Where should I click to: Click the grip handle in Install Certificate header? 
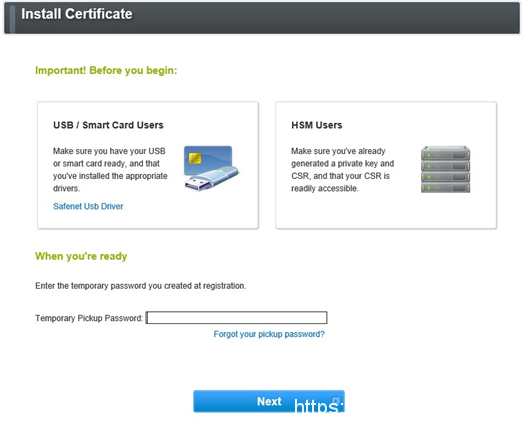tap(12, 18)
